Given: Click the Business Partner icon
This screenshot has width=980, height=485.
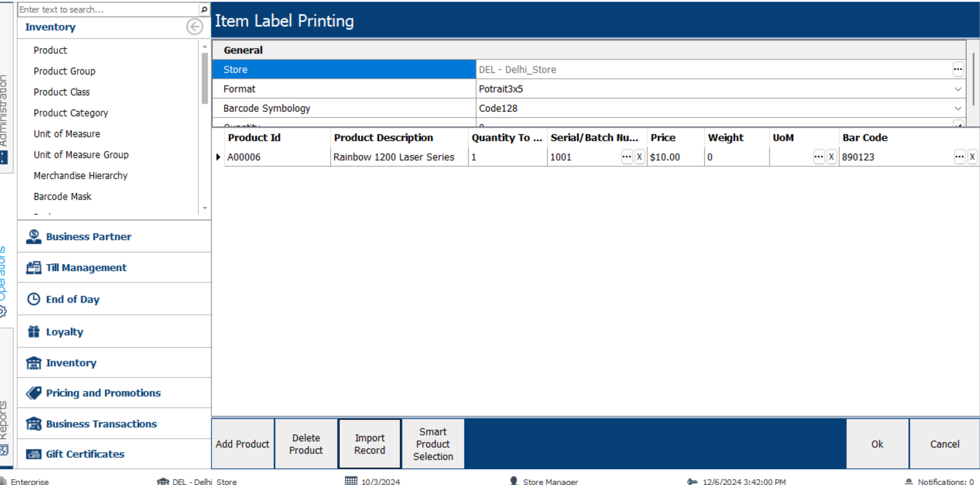Looking at the screenshot, I should click(x=34, y=237).
